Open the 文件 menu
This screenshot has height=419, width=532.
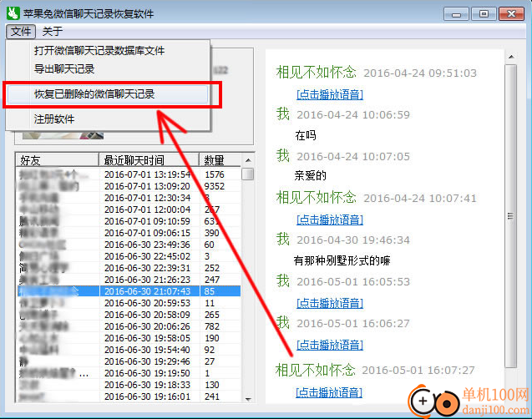click(x=21, y=32)
